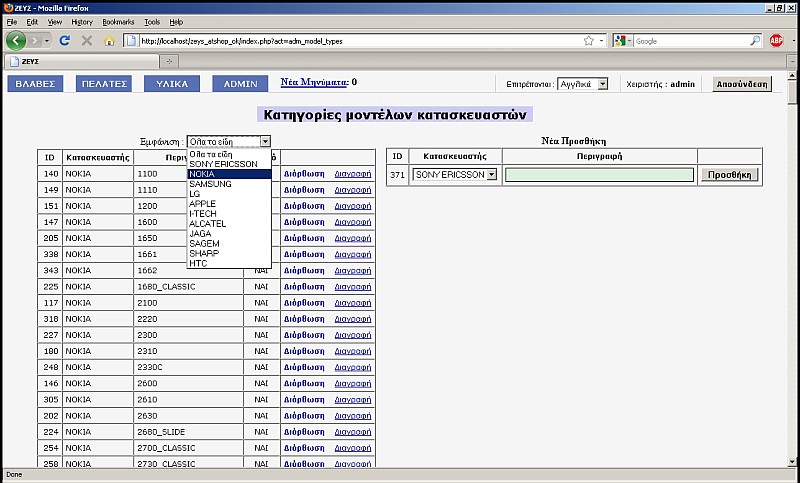
Task: Choose SHARP option in dropdown
Action: (229, 253)
